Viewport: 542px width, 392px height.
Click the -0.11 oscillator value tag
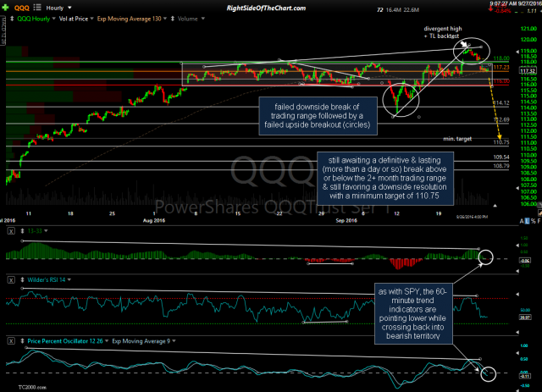[525, 376]
